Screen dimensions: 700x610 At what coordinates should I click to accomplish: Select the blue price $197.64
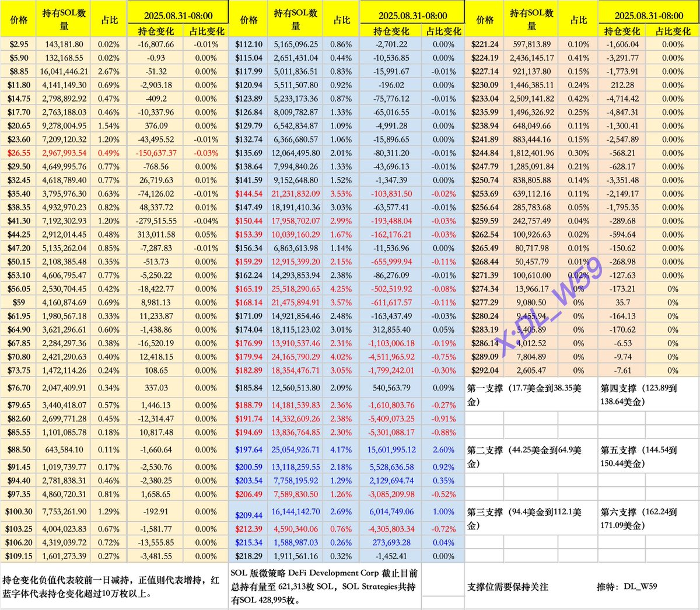point(249,449)
